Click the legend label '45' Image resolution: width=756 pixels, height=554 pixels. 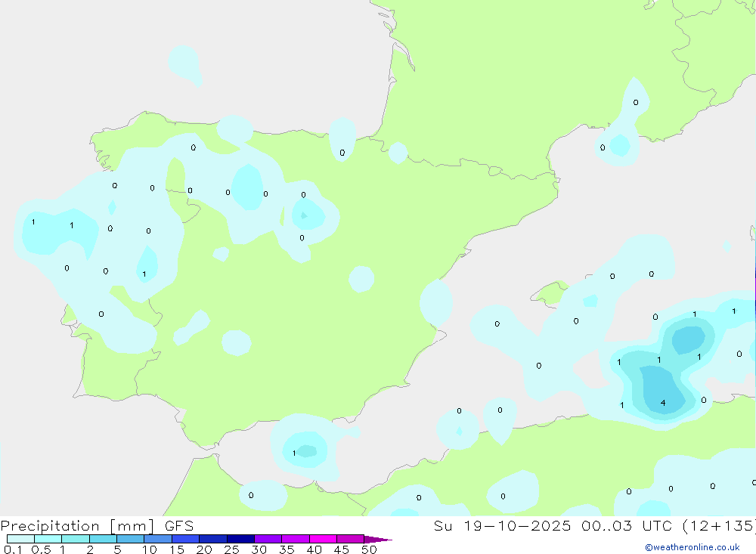point(342,549)
